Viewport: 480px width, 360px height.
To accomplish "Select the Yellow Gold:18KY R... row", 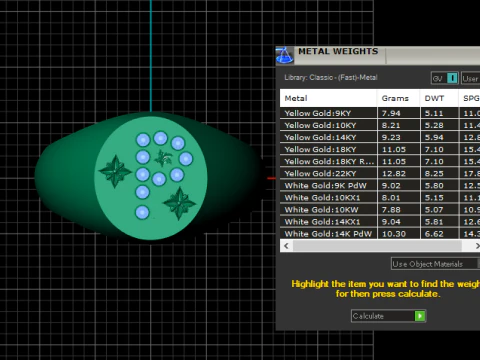I will pyautogui.click(x=380, y=161).
